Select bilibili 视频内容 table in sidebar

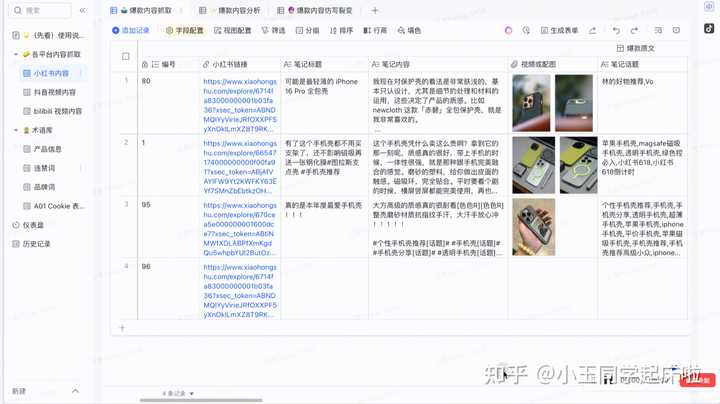[x=54, y=111]
